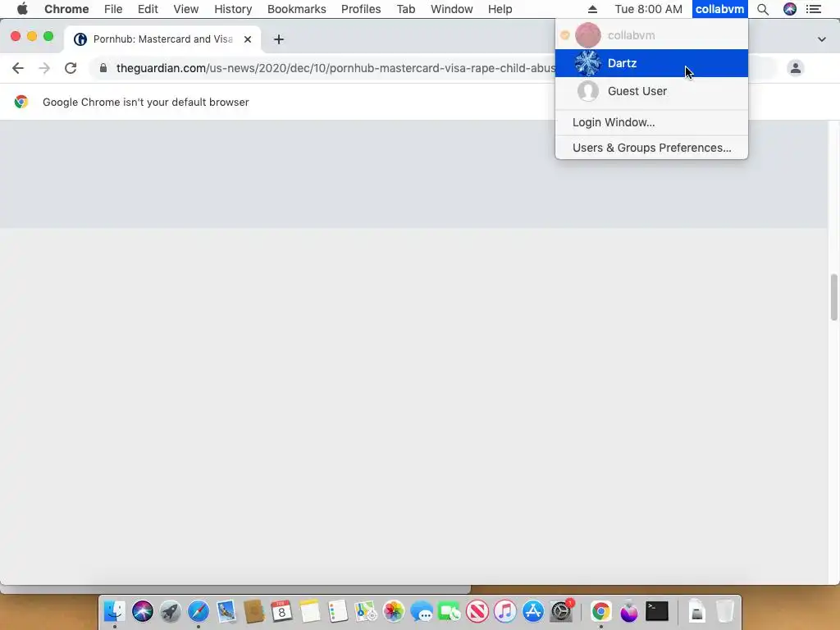
Task: Switch to user Dartz
Action: [x=651, y=63]
